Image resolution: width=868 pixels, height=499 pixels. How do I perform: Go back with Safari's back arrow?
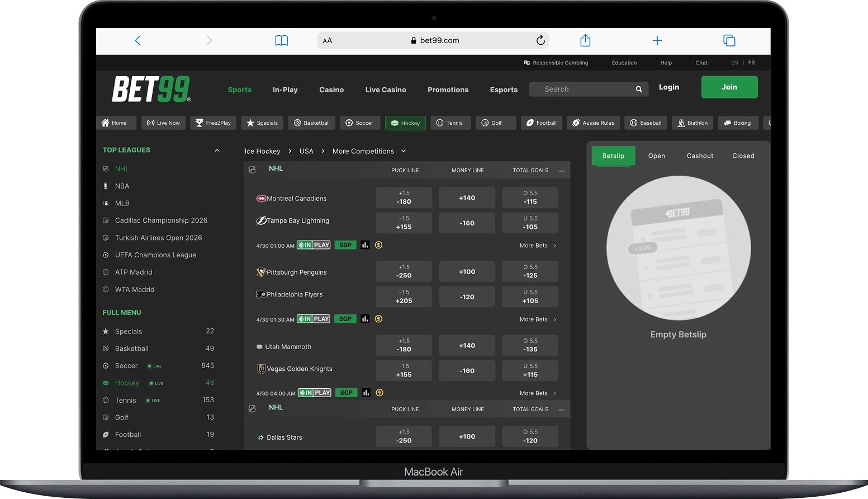[137, 40]
